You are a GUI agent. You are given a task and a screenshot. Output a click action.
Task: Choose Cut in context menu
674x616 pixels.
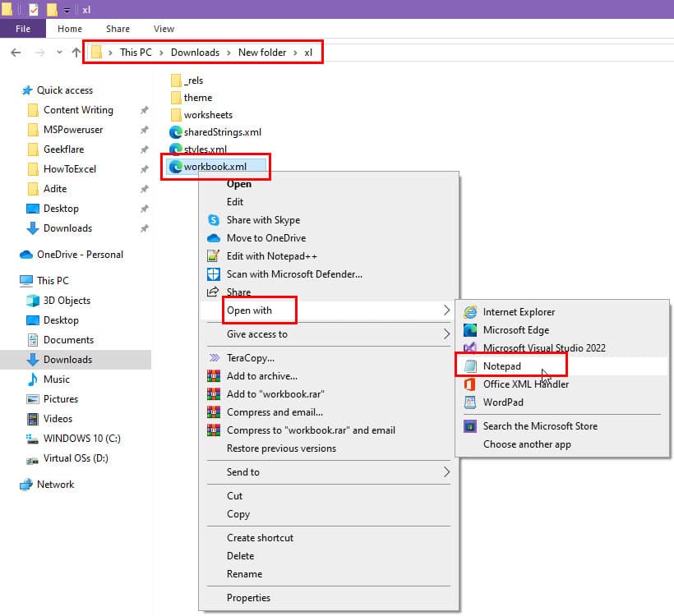[235, 496]
